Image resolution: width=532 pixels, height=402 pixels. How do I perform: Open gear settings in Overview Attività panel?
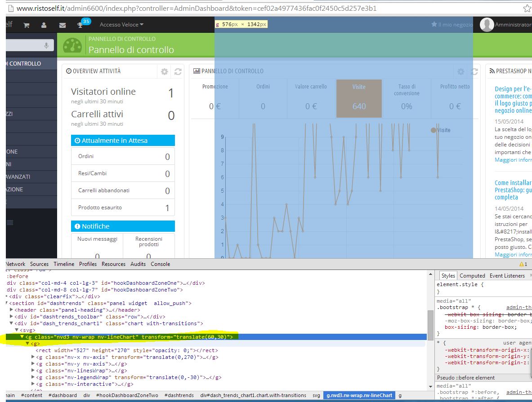pos(165,71)
